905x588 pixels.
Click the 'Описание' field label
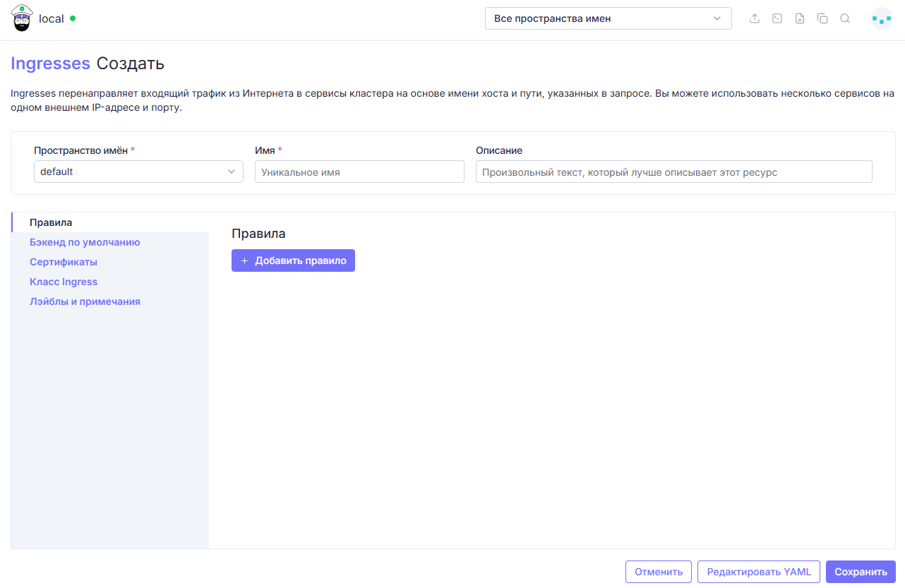(499, 150)
